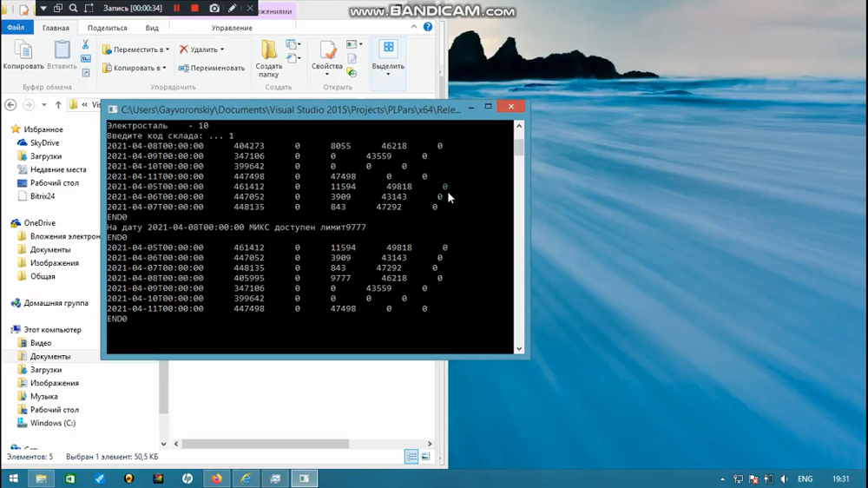Image resolution: width=868 pixels, height=488 pixels.
Task: Click the Explorer horizontal scrollbar thumb
Action: point(265,444)
